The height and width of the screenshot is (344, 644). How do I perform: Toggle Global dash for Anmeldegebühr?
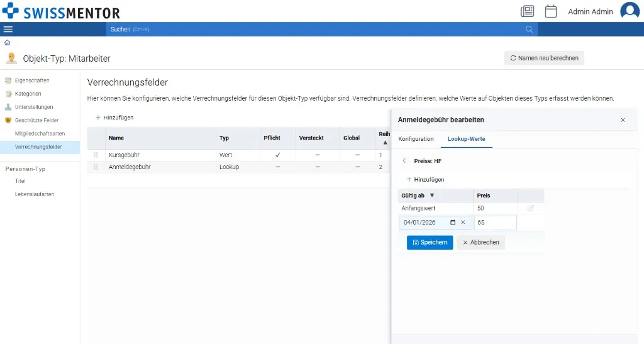(x=357, y=167)
